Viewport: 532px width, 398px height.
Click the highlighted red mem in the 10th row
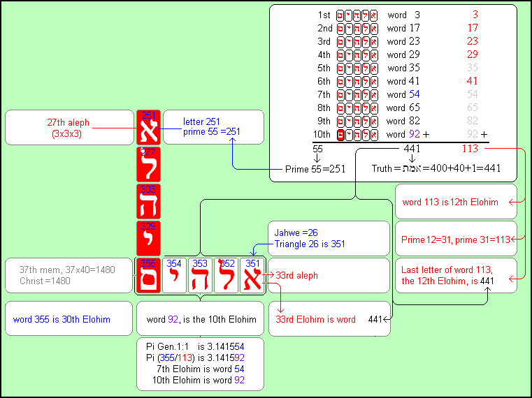coord(340,134)
